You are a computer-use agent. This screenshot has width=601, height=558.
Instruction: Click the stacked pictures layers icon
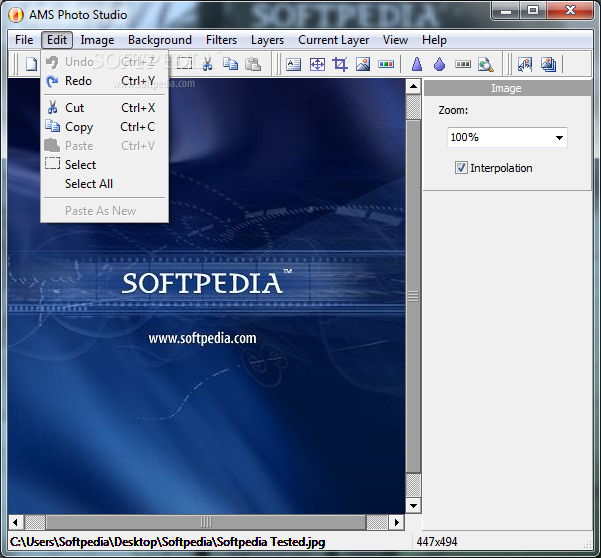[548, 64]
